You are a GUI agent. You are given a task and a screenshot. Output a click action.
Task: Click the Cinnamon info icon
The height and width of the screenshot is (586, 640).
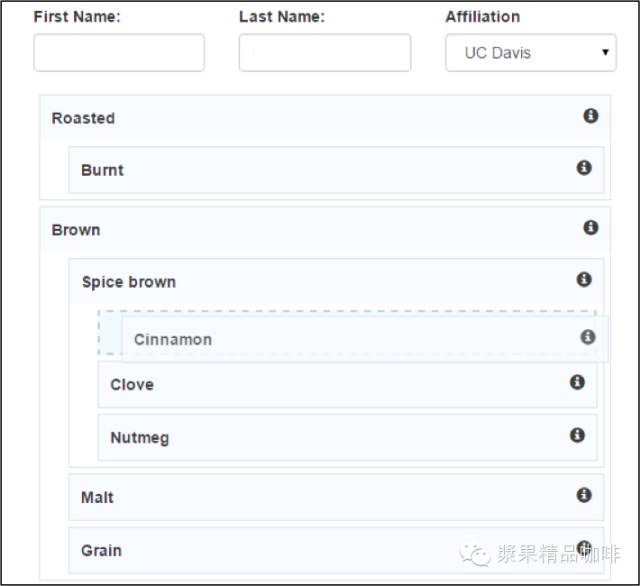coord(588,337)
